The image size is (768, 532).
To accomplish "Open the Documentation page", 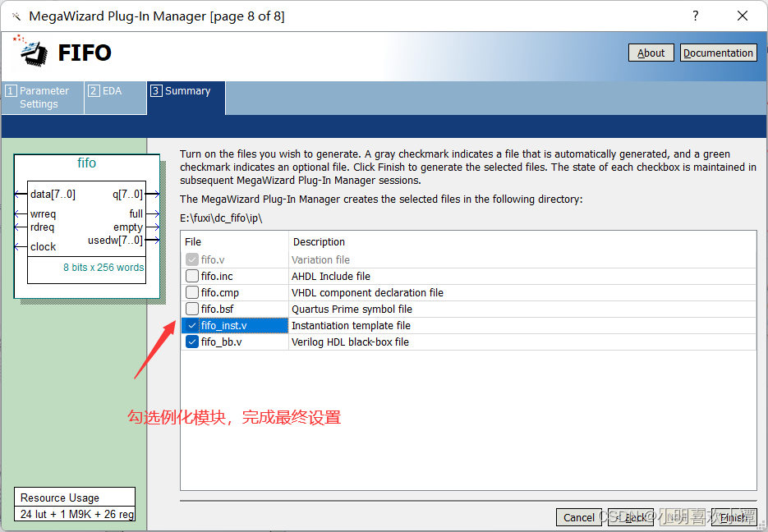I will click(x=718, y=53).
